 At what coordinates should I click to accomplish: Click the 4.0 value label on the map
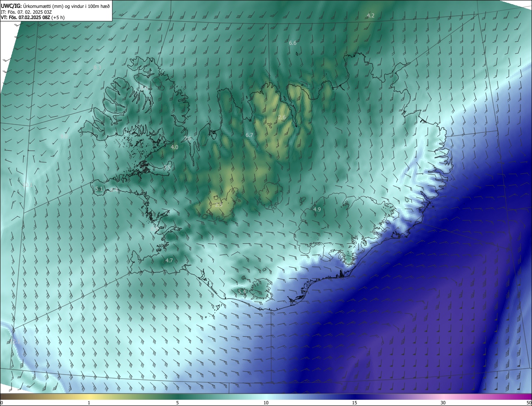coord(175,147)
